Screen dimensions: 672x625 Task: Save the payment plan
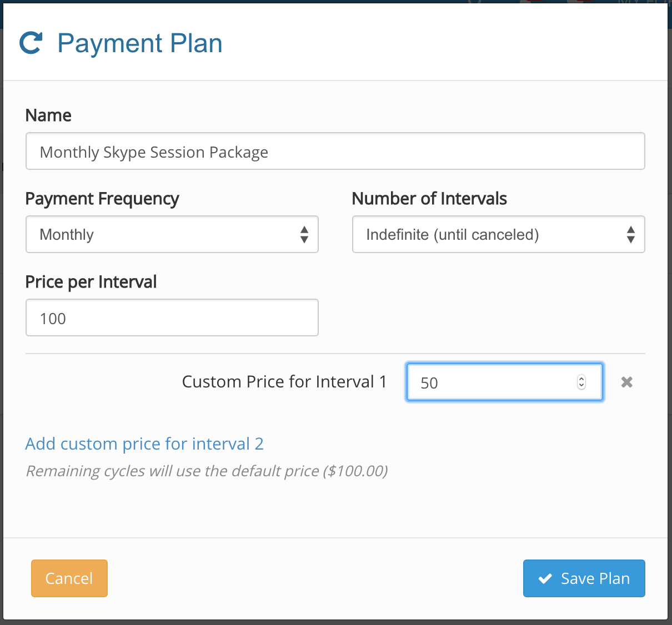pyautogui.click(x=584, y=578)
